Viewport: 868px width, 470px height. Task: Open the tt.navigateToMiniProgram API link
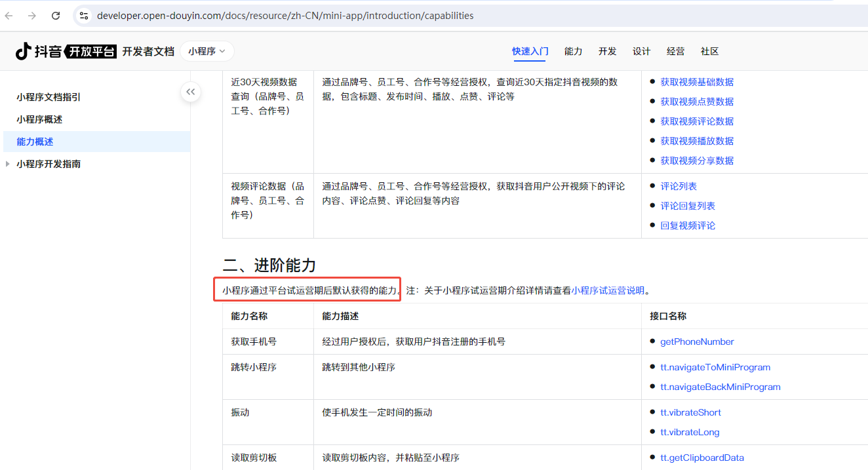[715, 367]
